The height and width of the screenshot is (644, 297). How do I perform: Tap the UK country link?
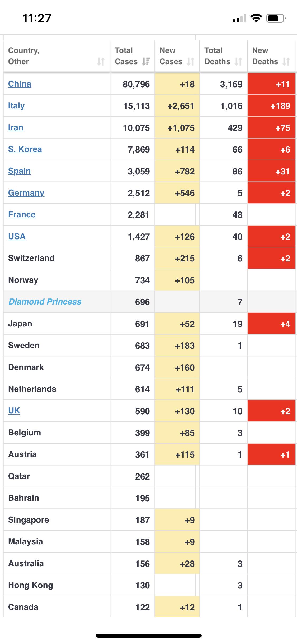pos(14,411)
